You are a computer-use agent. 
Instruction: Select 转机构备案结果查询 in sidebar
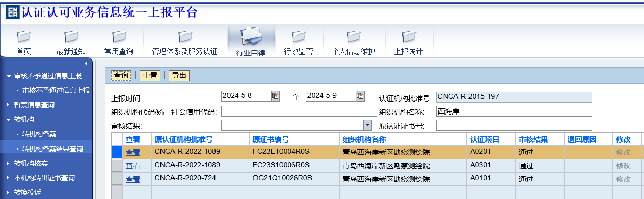click(52, 149)
